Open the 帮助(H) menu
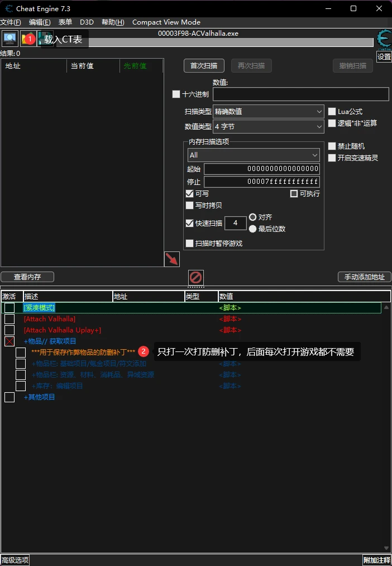 pos(113,22)
